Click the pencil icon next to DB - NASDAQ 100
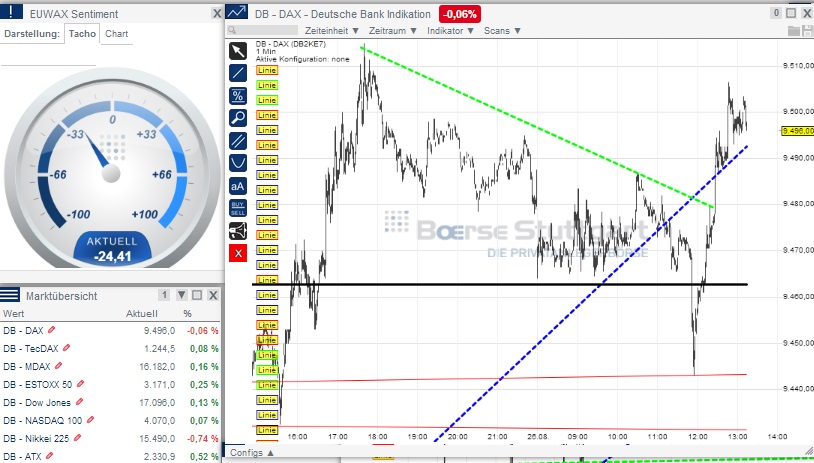This screenshot has width=814, height=463. coord(90,419)
